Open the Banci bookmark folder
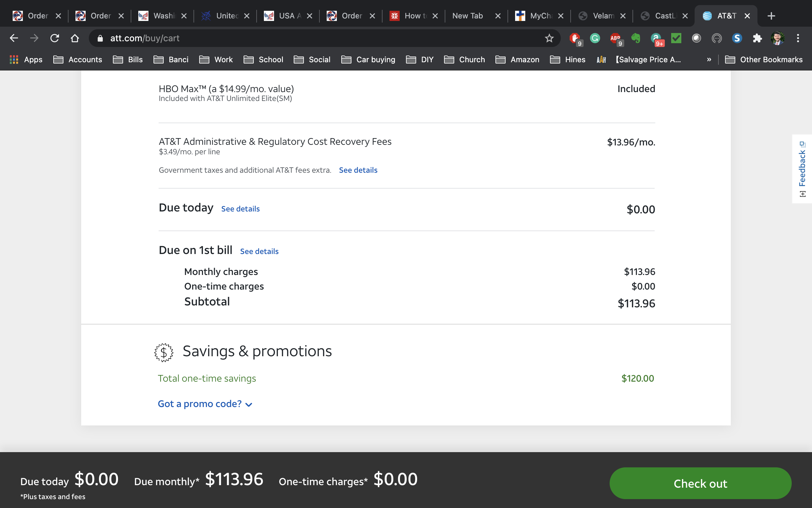Viewport: 812px width, 508px height. 171,59
